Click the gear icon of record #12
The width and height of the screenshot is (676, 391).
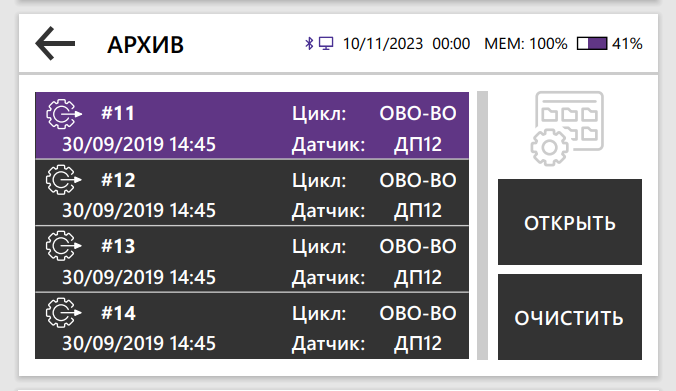click(64, 180)
